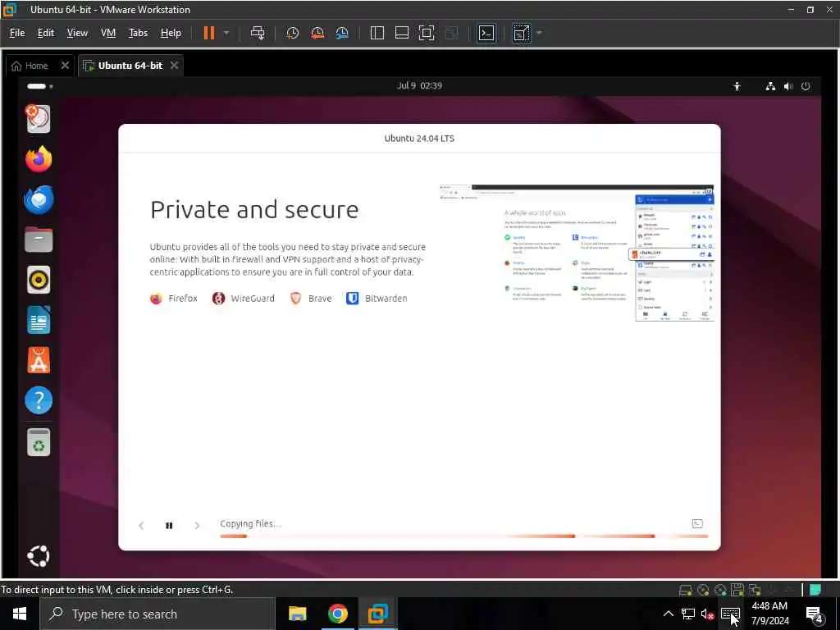
Task: Click the stretch guest display icon
Action: 521,33
